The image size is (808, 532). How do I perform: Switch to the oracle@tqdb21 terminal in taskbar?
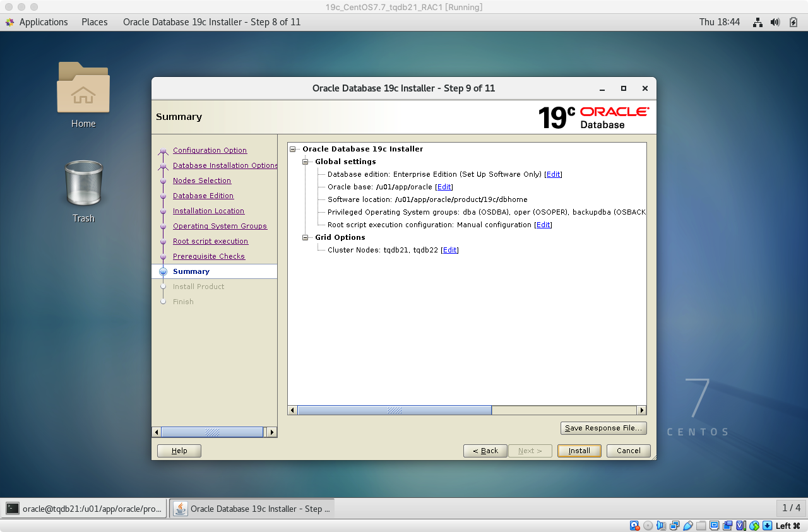pyautogui.click(x=85, y=509)
